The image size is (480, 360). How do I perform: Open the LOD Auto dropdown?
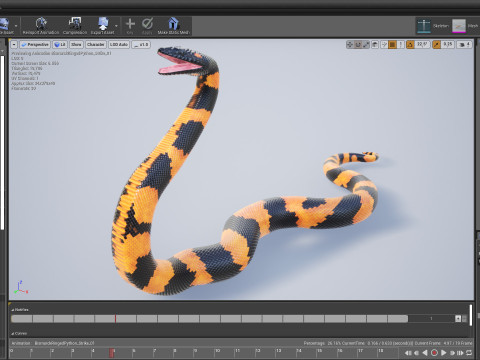(119, 44)
